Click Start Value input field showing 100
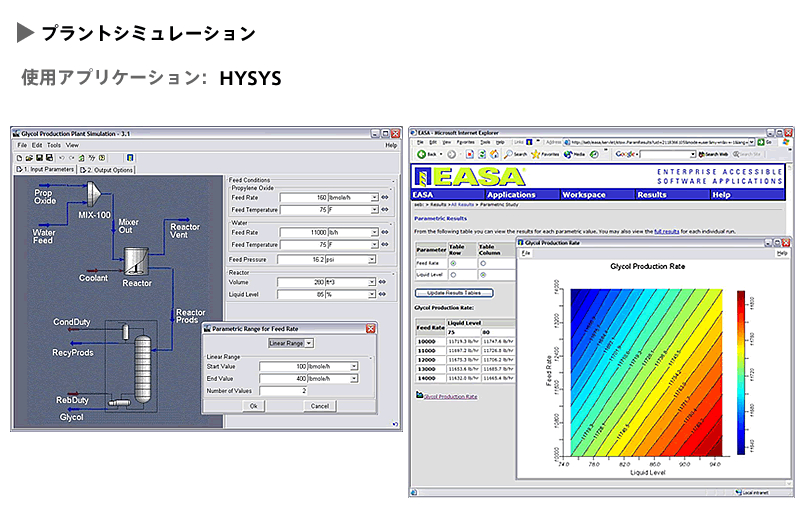Screen dimensions: 800x518 click(x=283, y=366)
